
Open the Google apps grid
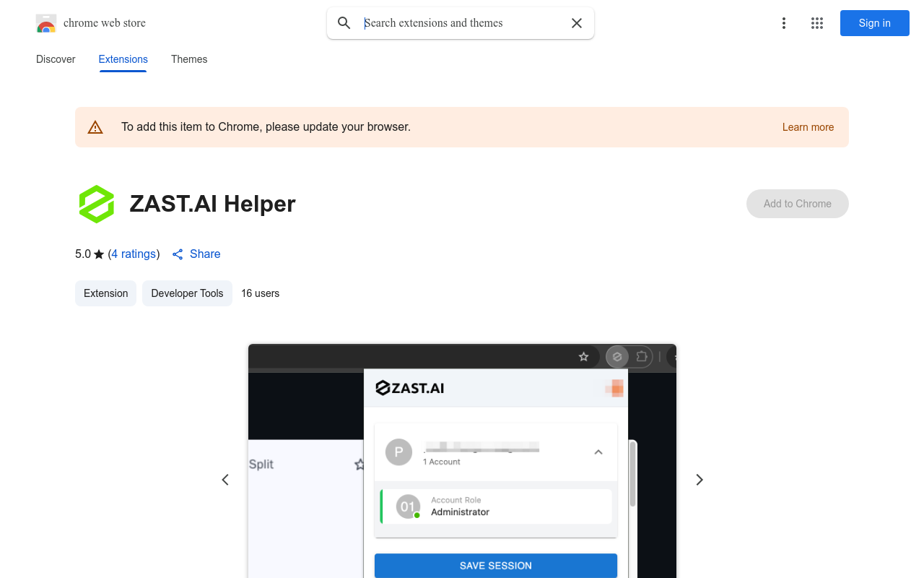point(817,23)
